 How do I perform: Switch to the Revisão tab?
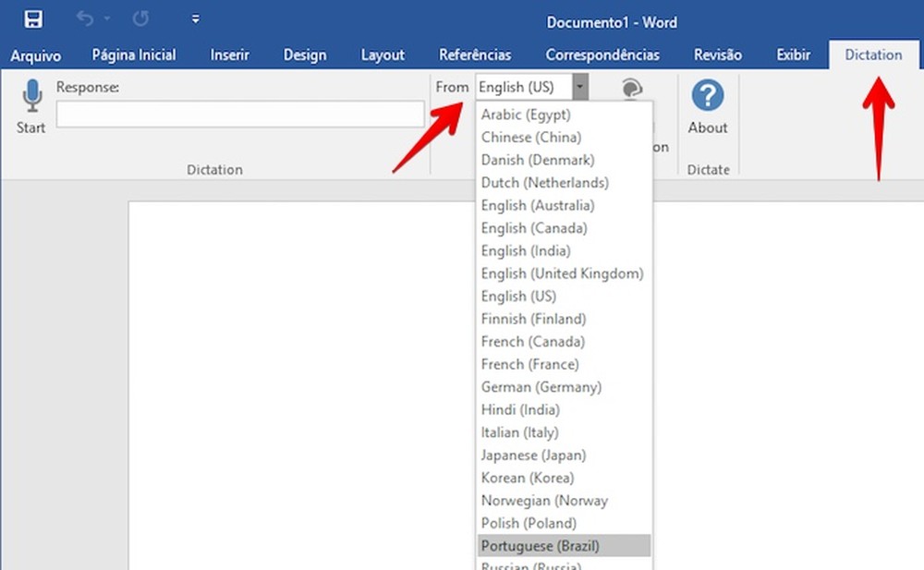718,55
